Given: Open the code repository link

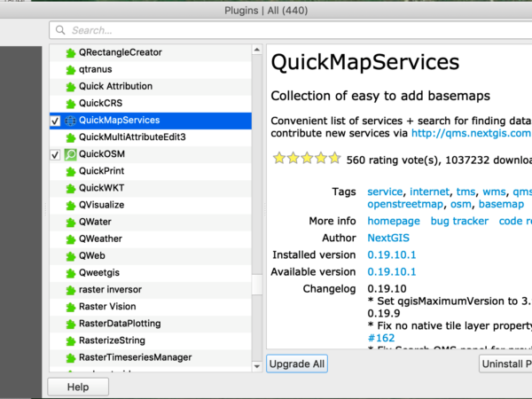Looking at the screenshot, I should [515, 221].
